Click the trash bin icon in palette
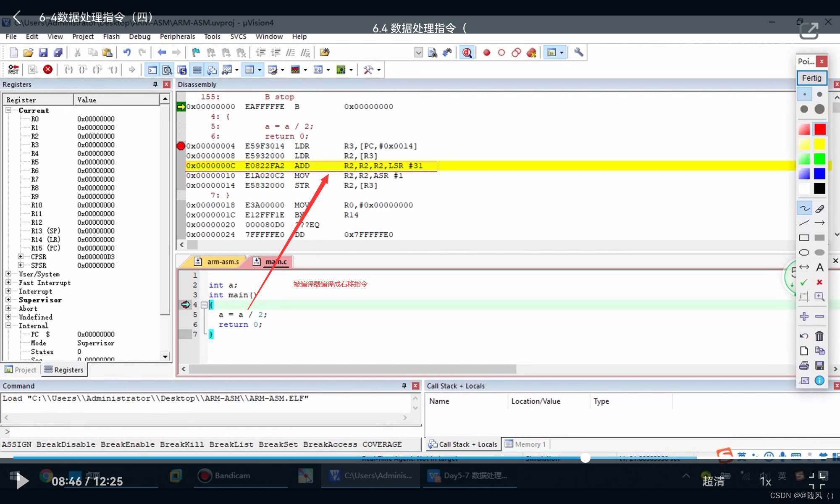Screen dimensions: 840x504 coord(819,336)
